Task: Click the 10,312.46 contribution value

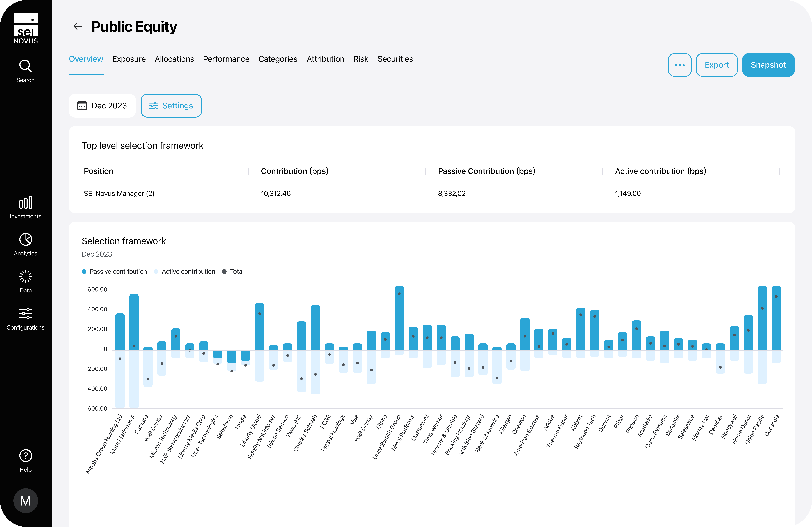Action: tap(276, 194)
